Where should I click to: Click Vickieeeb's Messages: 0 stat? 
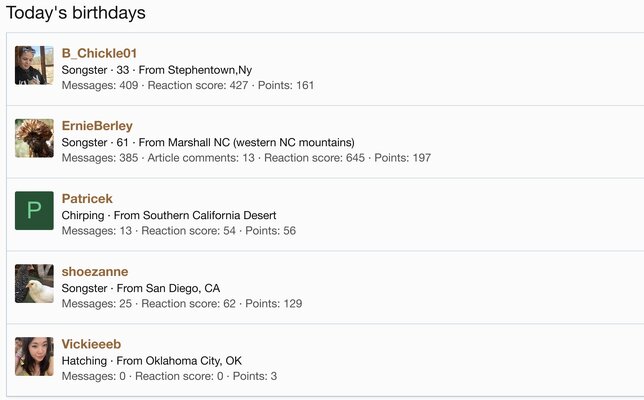(x=94, y=377)
